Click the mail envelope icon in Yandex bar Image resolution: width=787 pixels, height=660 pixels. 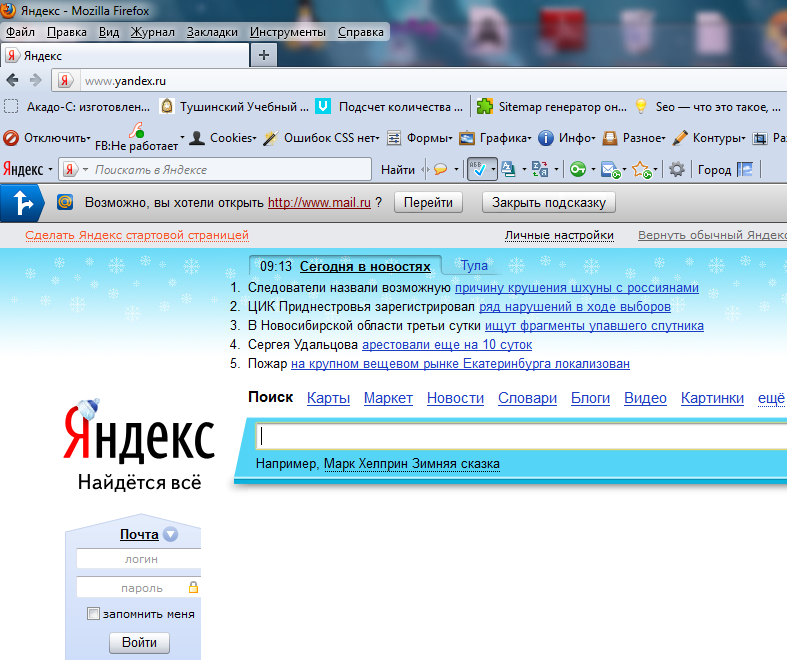pyautogui.click(x=610, y=170)
